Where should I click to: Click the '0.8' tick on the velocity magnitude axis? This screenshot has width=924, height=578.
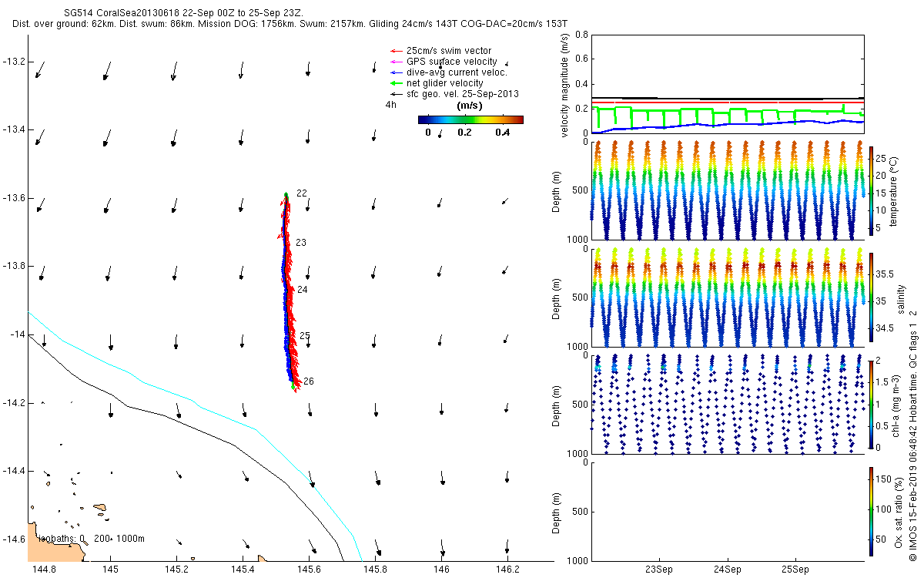[x=581, y=35]
